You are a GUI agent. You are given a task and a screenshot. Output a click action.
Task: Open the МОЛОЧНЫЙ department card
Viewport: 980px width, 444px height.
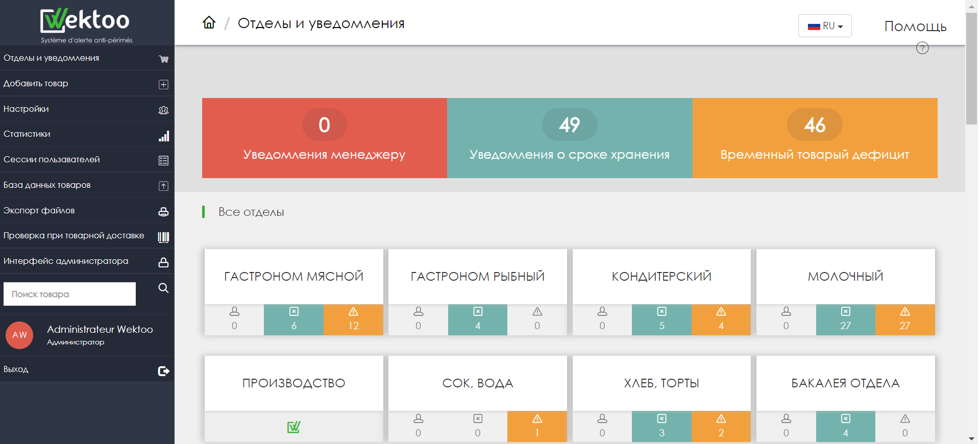[845, 277]
